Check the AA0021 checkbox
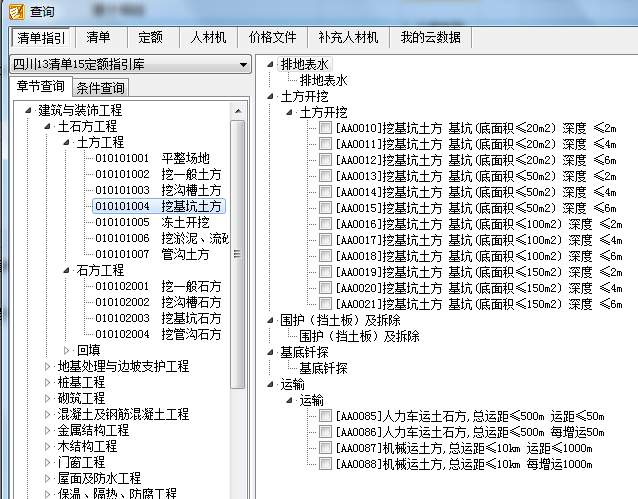This screenshot has height=499, width=638. click(x=325, y=304)
